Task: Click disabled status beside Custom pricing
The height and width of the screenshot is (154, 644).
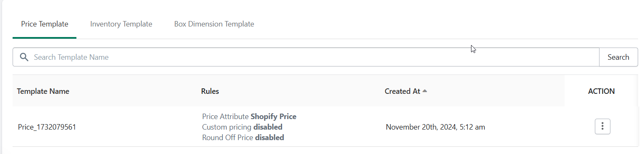Action: click(268, 127)
